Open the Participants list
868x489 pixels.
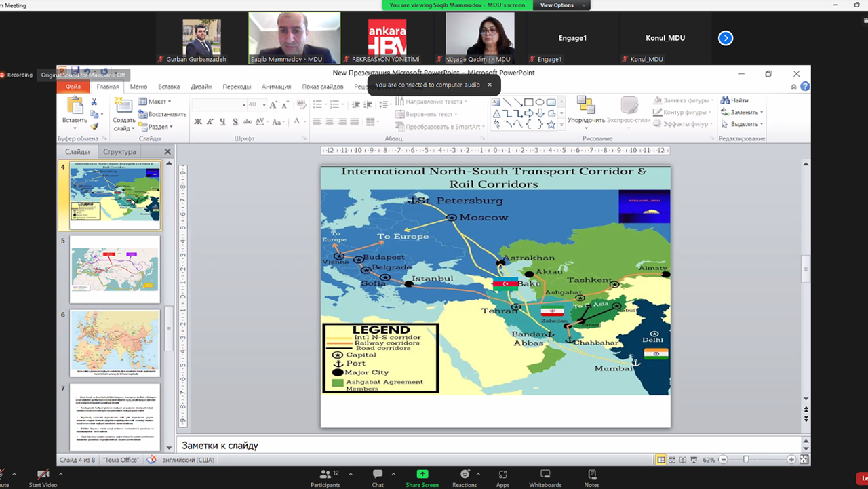[325, 474]
